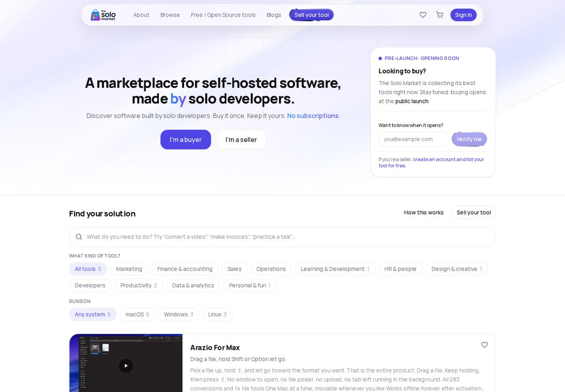Image resolution: width=565 pixels, height=392 pixels.
Task: Filter by Productivity category
Action: 139,286
